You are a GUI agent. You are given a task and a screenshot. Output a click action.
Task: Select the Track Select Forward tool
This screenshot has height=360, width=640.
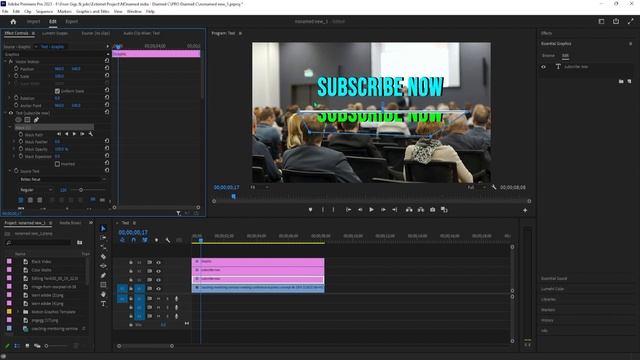103,238
